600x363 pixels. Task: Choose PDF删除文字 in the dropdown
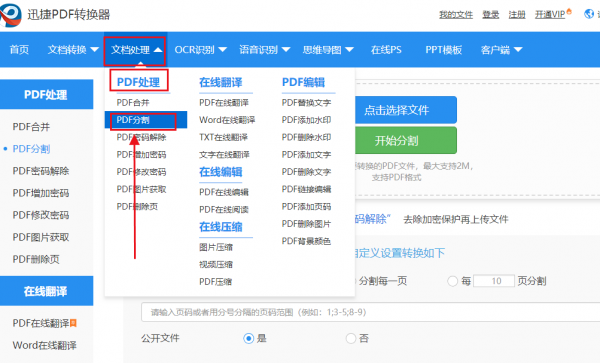(307, 172)
